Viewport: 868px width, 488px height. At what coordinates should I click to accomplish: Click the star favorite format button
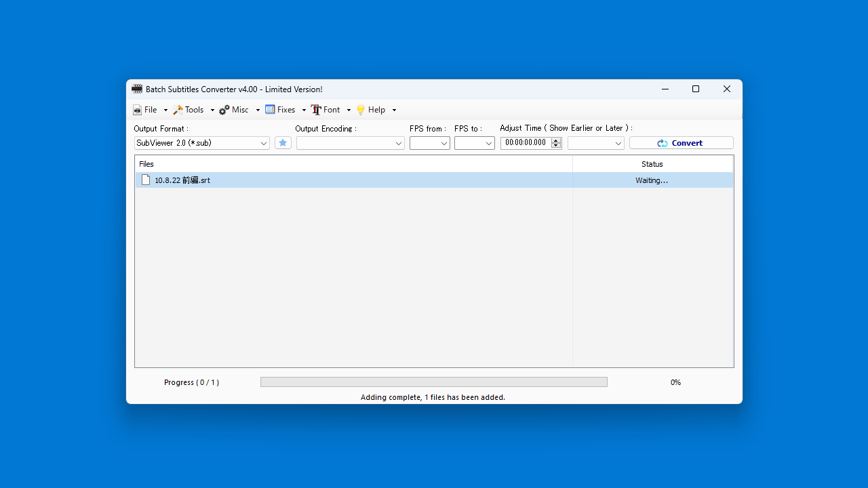click(x=283, y=143)
